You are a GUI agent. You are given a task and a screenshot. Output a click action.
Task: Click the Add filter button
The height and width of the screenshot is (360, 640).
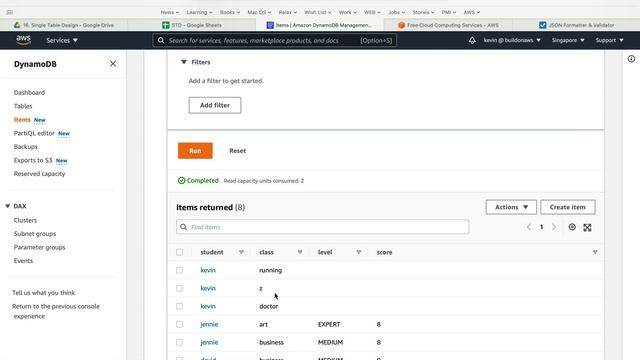click(x=215, y=105)
